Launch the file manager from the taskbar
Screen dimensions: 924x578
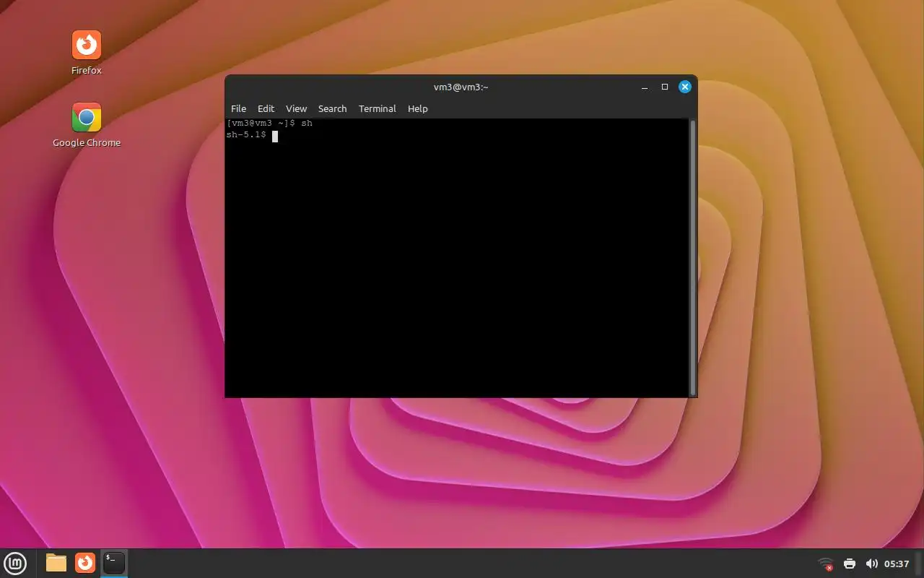click(x=56, y=563)
